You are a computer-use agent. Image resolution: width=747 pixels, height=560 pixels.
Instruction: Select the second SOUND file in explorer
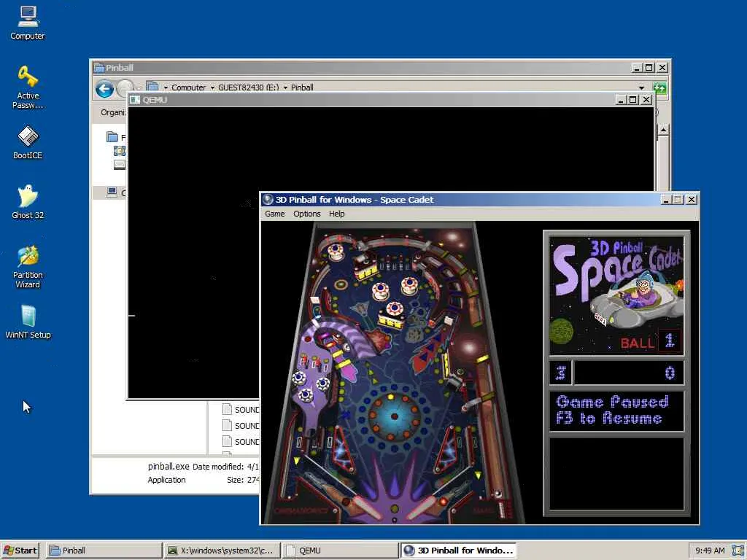click(x=241, y=426)
